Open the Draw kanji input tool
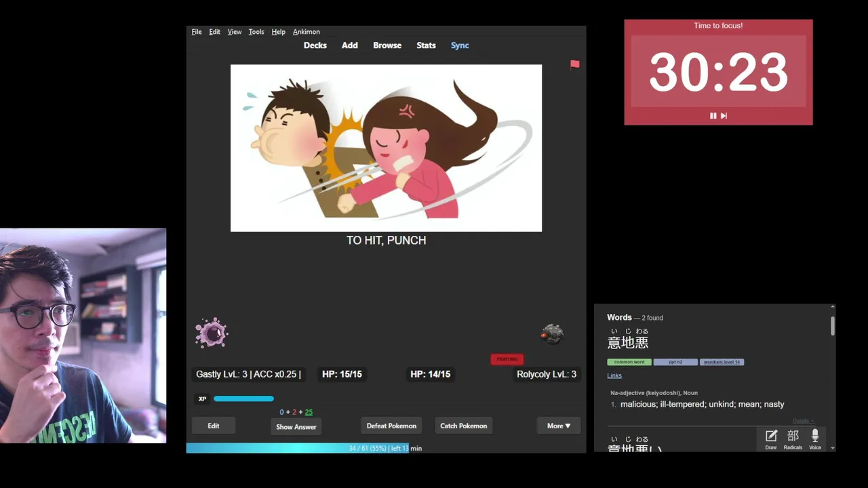Screen dimensions: 868x488 [771, 439]
